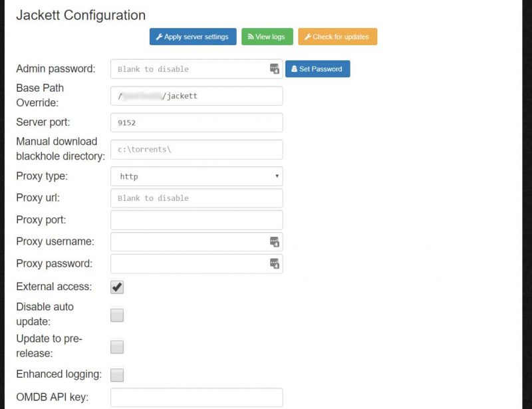Image resolution: width=532 pixels, height=409 pixels.
Task: Select the Base Path Override field
Action: click(x=196, y=96)
